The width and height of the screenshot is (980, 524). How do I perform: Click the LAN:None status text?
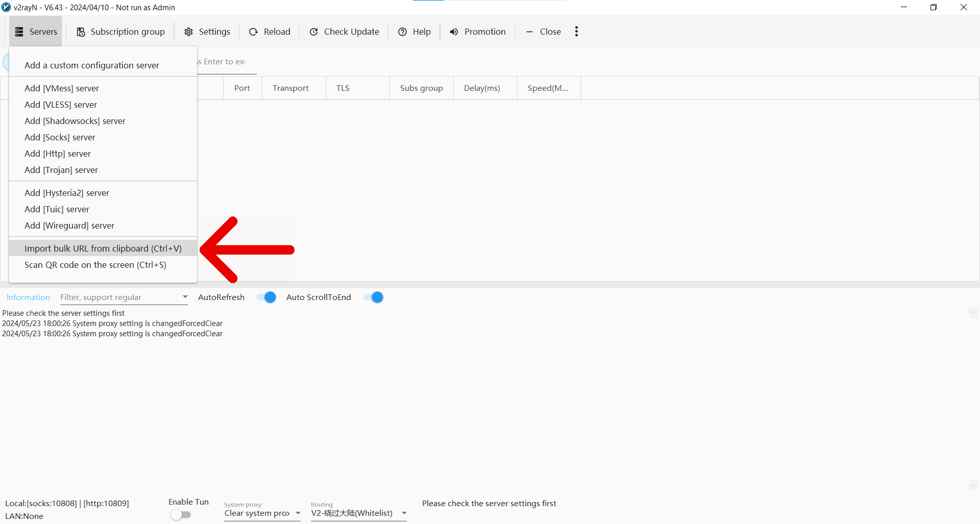(24, 516)
